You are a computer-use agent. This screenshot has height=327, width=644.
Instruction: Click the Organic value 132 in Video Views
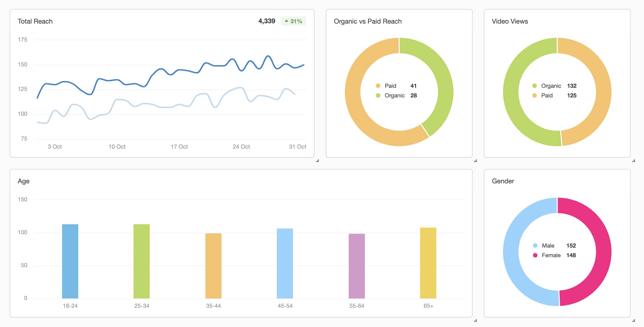pyautogui.click(x=572, y=86)
